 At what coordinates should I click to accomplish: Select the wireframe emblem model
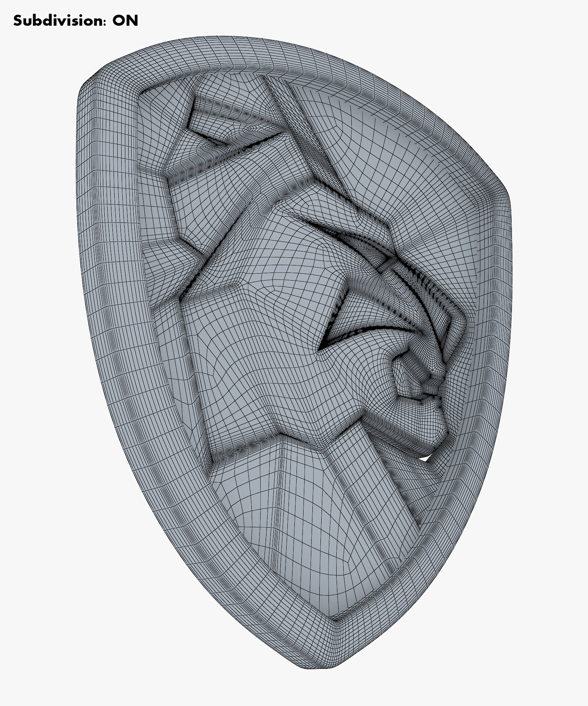point(294,331)
